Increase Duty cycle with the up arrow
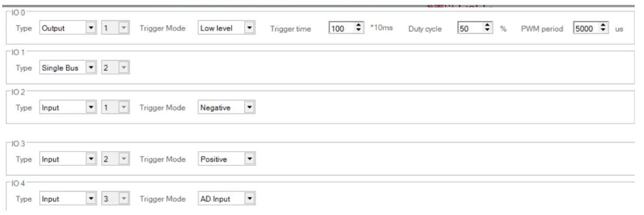Image resolution: width=644 pixels, height=215 pixels. tap(487, 26)
